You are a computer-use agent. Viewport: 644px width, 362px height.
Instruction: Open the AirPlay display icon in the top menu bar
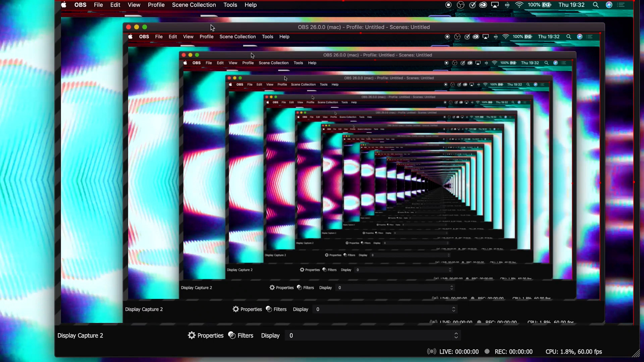[x=495, y=5]
